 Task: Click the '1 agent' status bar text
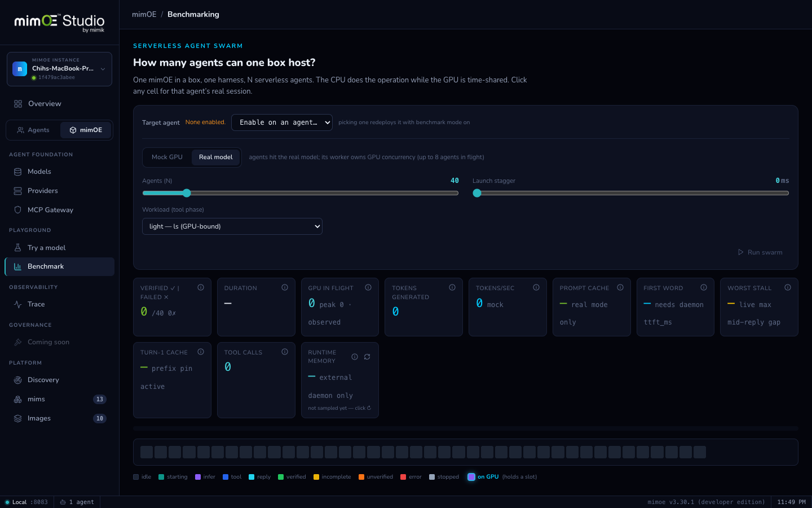click(x=81, y=502)
